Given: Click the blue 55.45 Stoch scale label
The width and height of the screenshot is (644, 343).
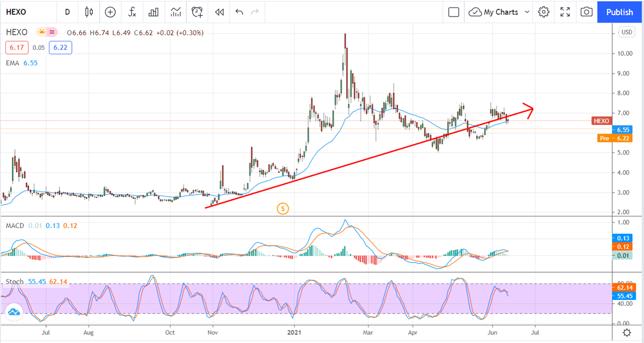Looking at the screenshot, I should pyautogui.click(x=623, y=296).
